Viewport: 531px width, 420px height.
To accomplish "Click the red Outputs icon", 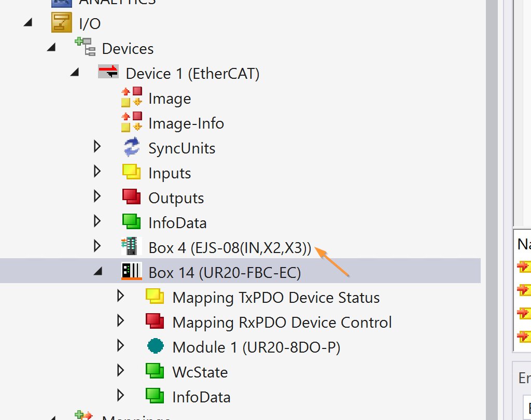I will (x=132, y=198).
